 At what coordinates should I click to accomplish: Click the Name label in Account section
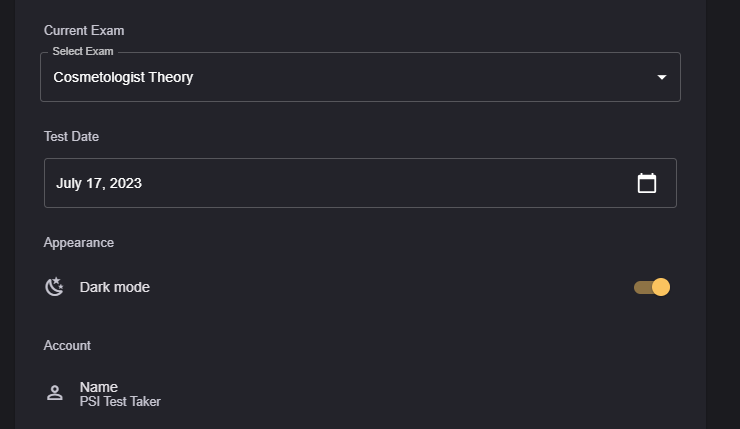[99, 387]
